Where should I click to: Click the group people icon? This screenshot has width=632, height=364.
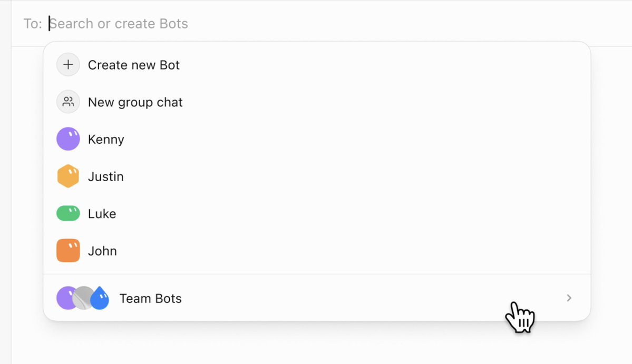pyautogui.click(x=68, y=102)
